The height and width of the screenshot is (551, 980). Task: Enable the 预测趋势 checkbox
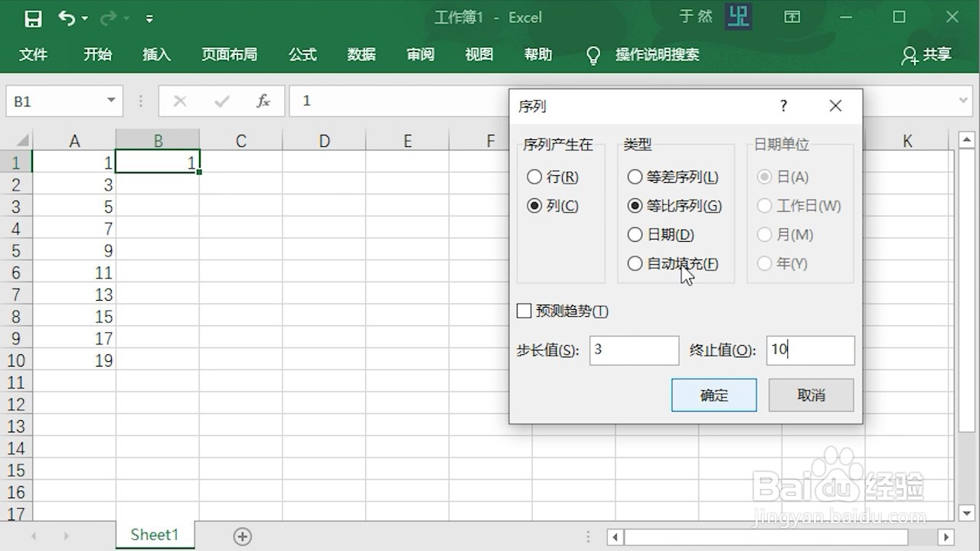pos(524,311)
